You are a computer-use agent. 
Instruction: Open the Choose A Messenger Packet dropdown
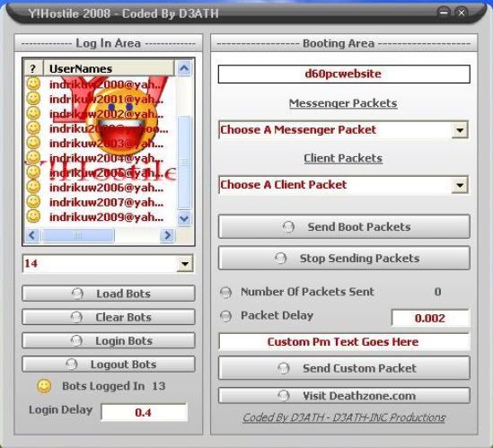(460, 130)
